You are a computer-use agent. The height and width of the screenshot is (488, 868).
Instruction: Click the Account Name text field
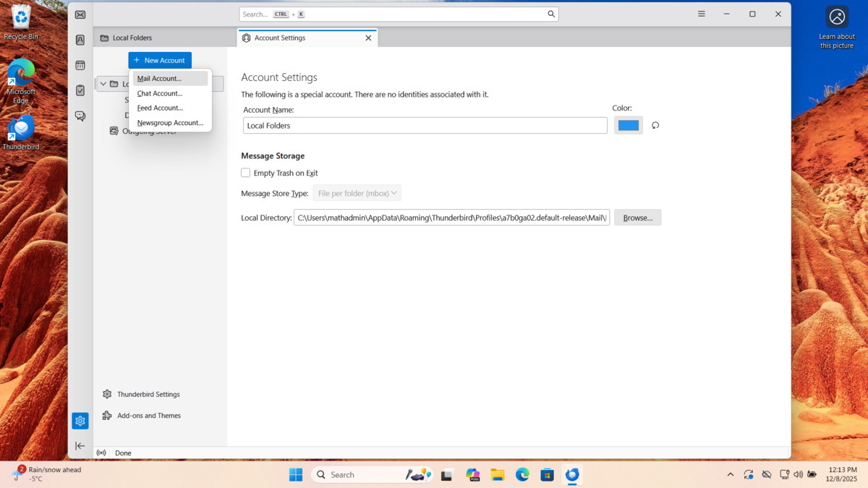pos(425,126)
